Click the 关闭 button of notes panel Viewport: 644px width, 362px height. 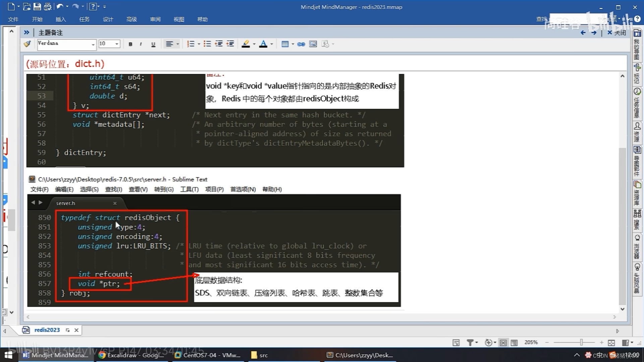click(617, 33)
